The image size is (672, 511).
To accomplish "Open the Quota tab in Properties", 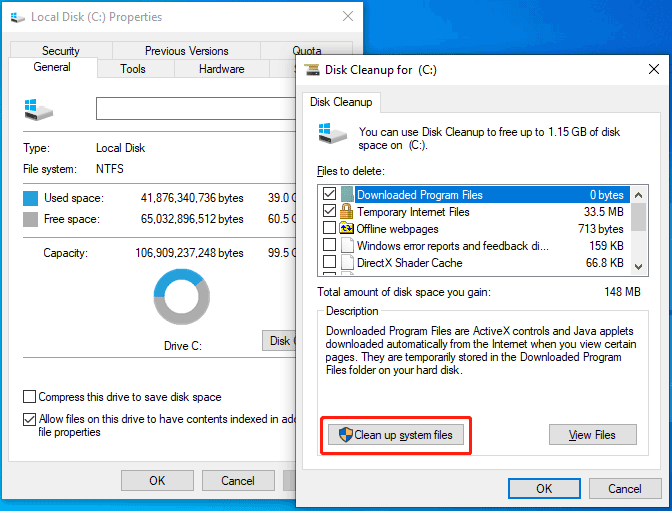I will 307,50.
